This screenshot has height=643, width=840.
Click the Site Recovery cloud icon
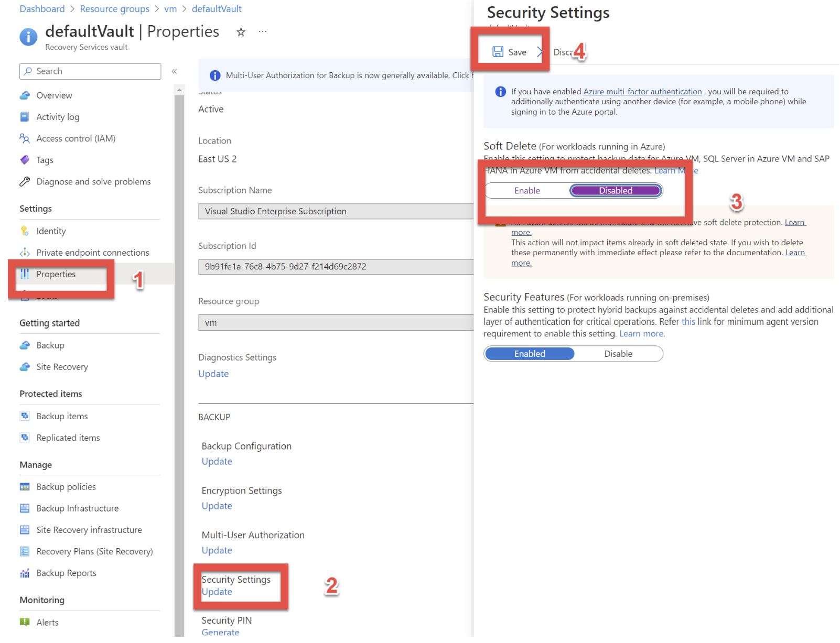point(25,367)
